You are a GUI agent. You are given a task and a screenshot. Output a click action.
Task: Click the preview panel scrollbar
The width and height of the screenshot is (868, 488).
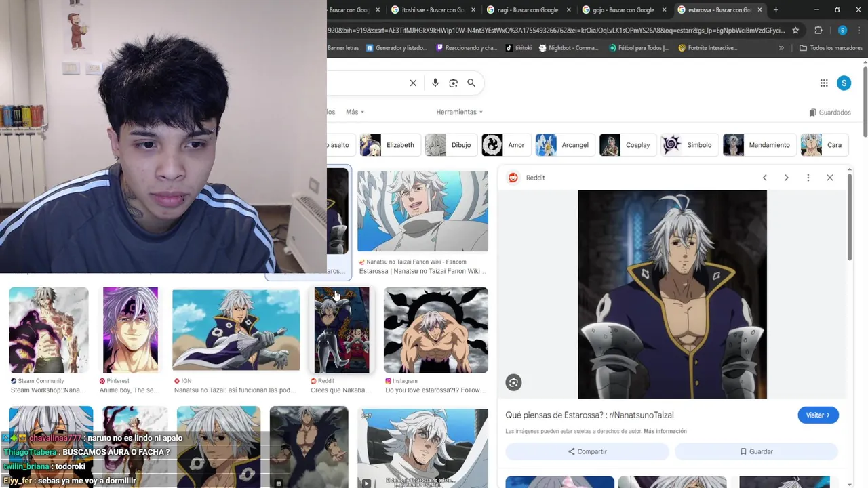tap(848, 217)
